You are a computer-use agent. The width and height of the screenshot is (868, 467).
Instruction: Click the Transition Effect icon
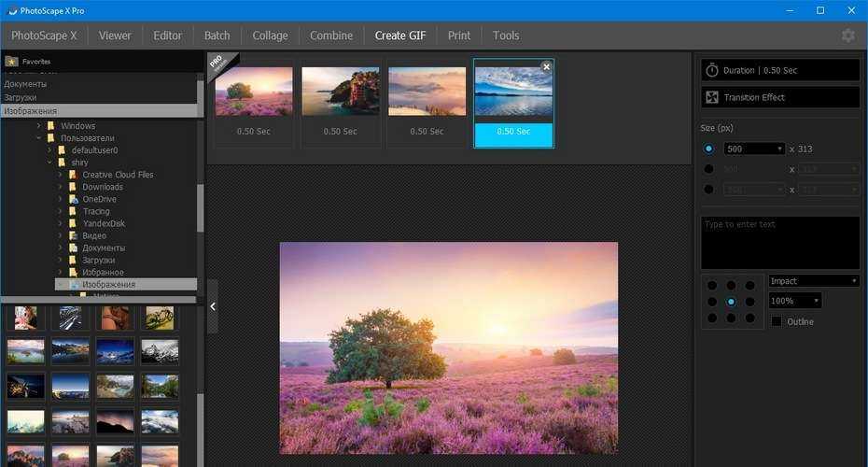tap(712, 97)
